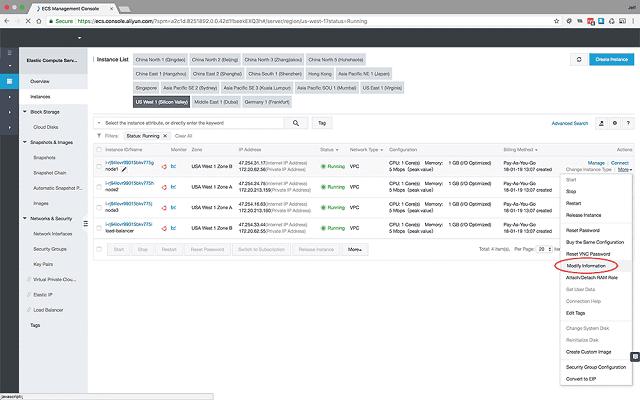Click the instance attribute search field

(x=190, y=122)
